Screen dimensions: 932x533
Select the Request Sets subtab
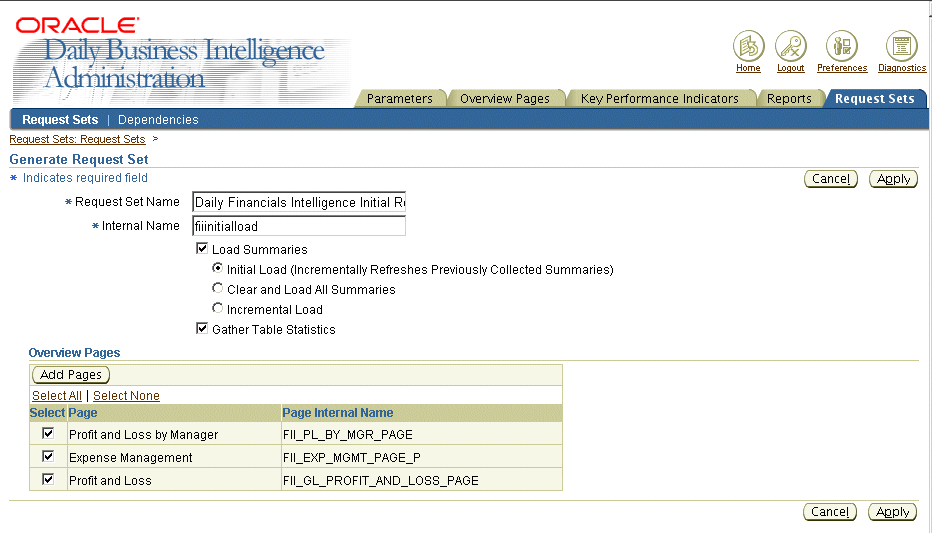(x=60, y=119)
